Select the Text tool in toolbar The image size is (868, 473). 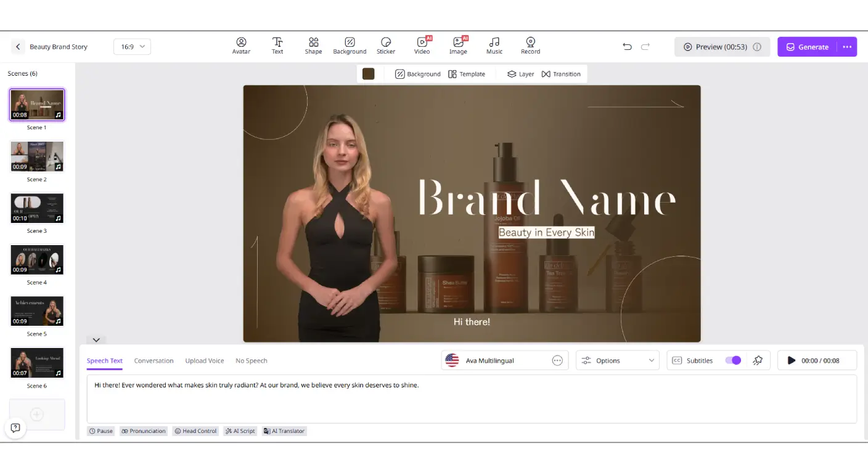click(x=277, y=46)
